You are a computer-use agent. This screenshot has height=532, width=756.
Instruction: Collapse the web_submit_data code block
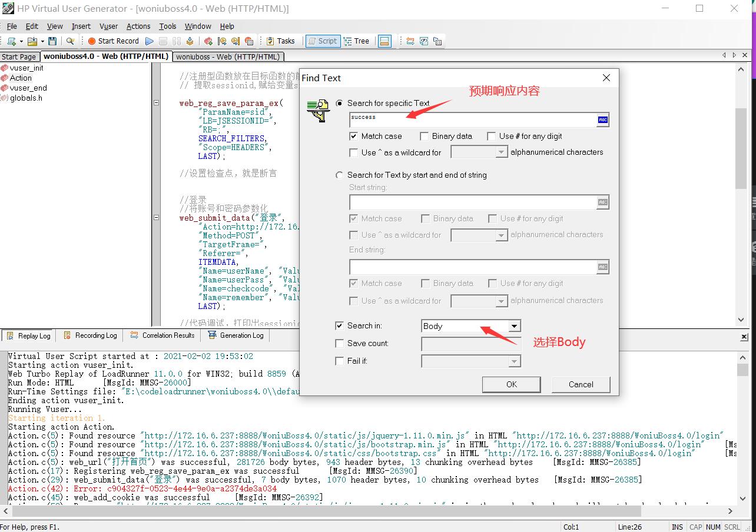156,217
